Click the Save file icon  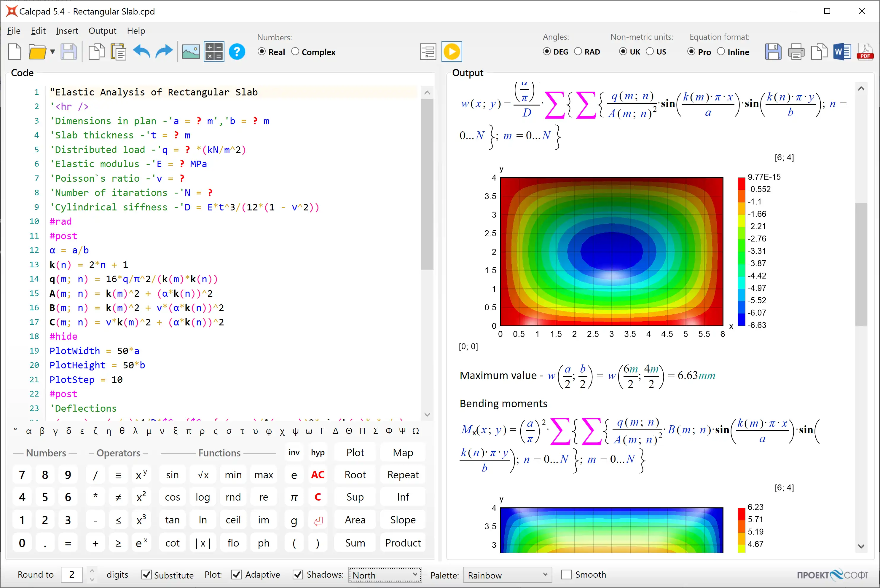[68, 52]
